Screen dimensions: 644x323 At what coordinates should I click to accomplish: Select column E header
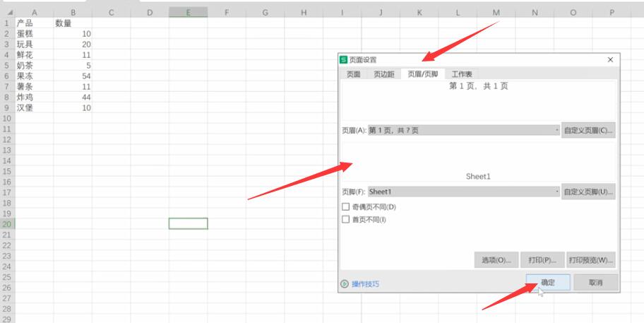click(x=188, y=13)
